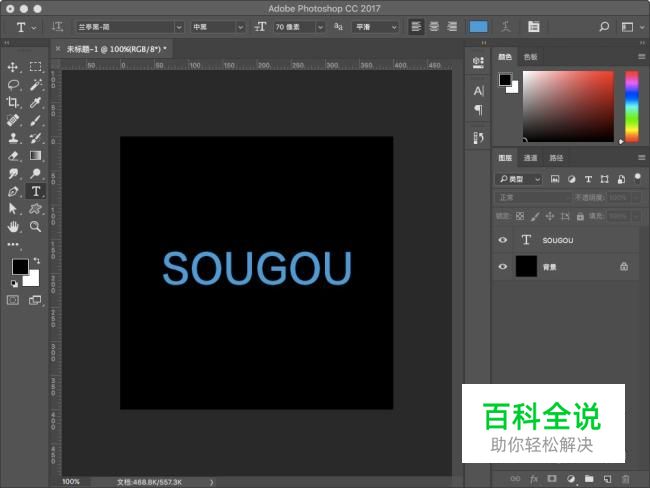Viewport: 650px width, 488px height.
Task: Select the Smudge tool
Action: pos(13,173)
